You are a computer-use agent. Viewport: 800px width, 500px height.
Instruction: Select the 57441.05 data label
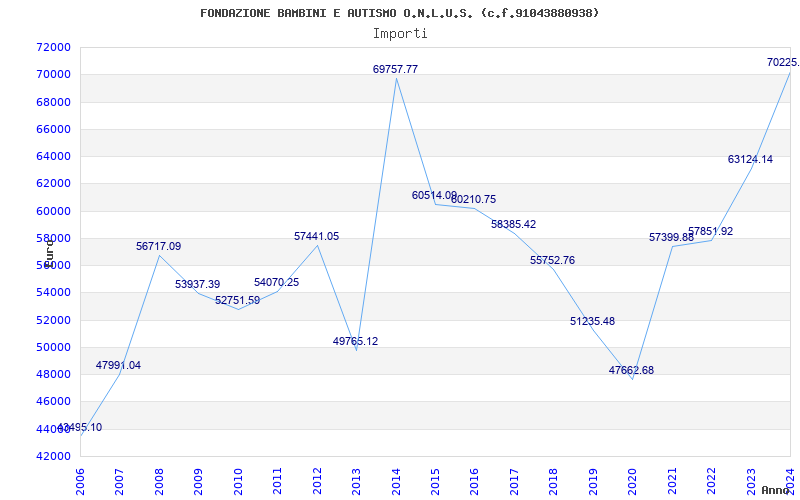(316, 236)
